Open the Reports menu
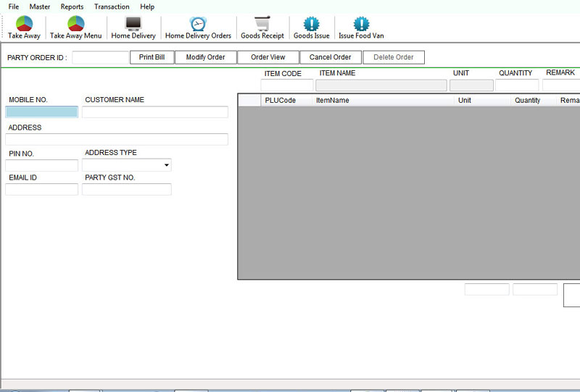Screen dimensions: 580x392 pos(72,7)
